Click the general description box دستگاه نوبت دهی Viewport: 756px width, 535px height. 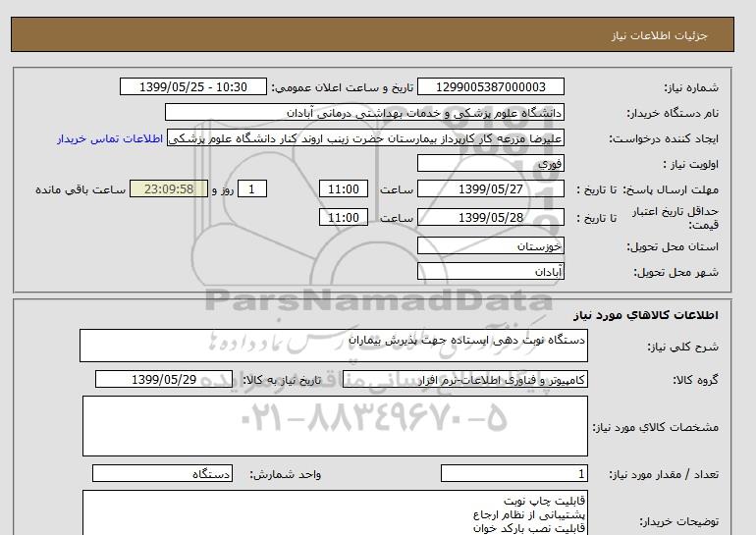pyautogui.click(x=334, y=346)
